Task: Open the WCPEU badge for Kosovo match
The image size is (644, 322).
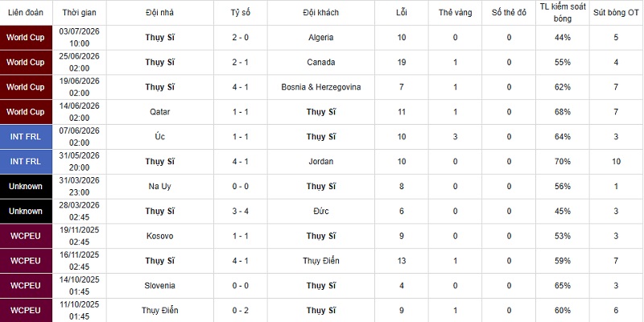Action: (26, 236)
